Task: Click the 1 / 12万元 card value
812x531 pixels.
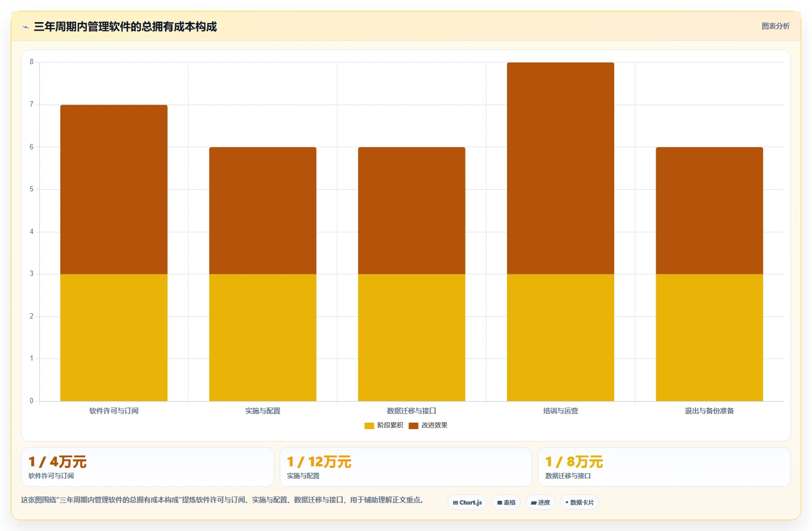Action: point(319,462)
